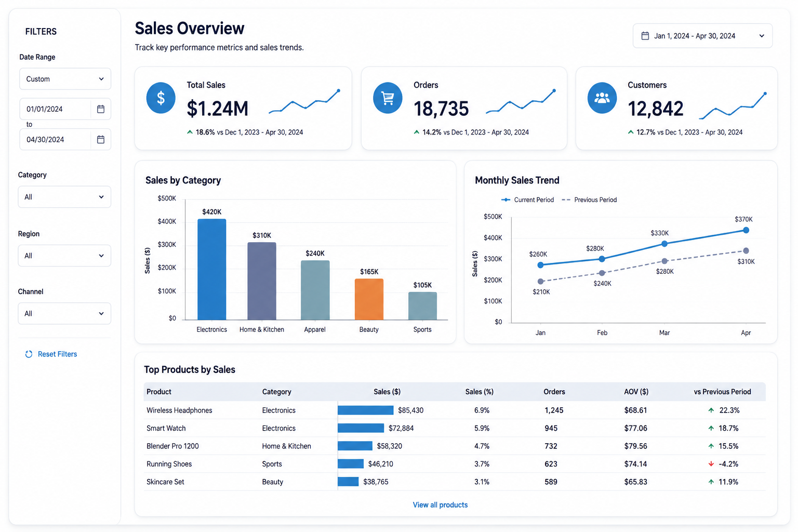
Task: Click the $1.24M Total Sales value
Action: tap(218, 109)
